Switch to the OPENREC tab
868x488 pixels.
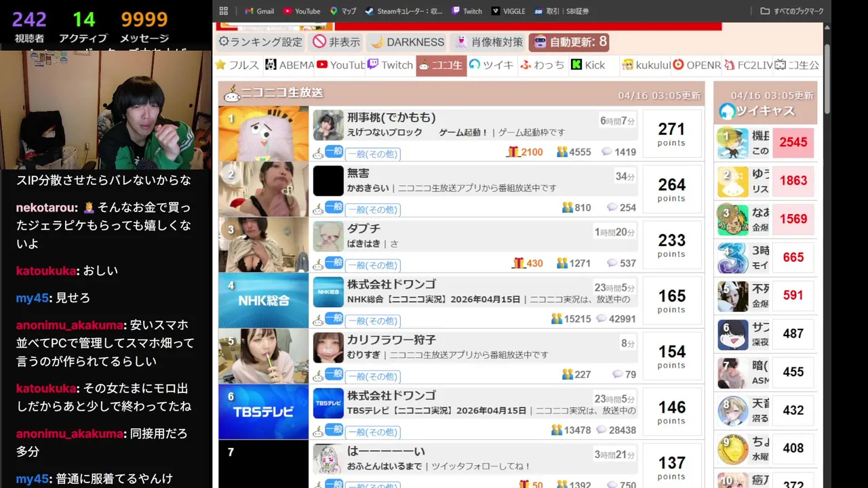pos(696,65)
